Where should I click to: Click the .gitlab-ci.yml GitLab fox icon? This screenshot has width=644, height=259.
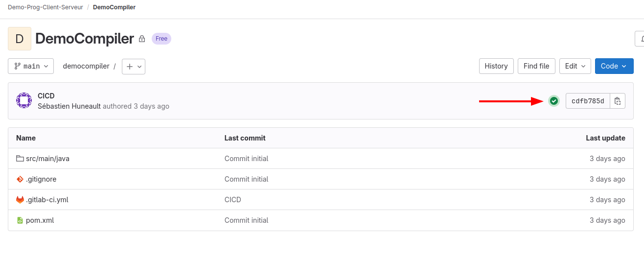coord(20,200)
